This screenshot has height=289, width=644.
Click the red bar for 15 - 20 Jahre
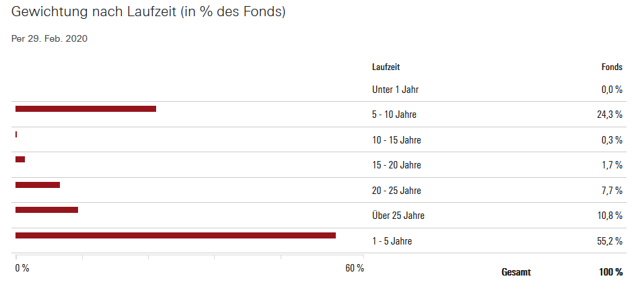pyautogui.click(x=20, y=160)
